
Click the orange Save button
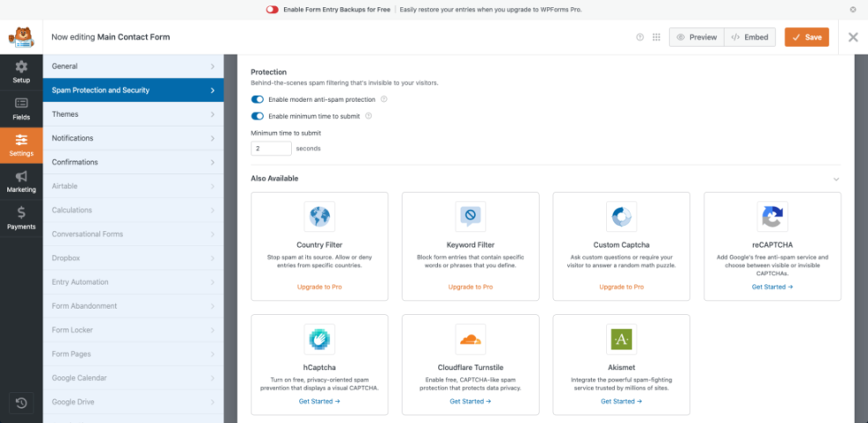[806, 37]
